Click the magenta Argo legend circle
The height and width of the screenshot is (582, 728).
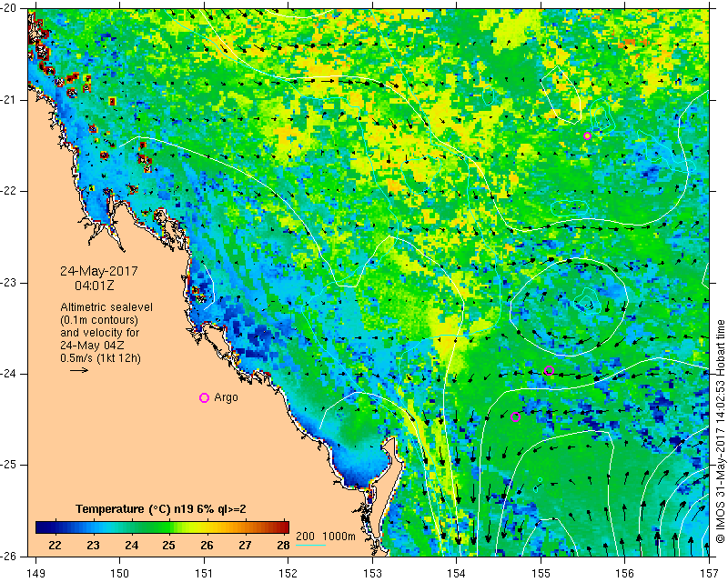[204, 397]
